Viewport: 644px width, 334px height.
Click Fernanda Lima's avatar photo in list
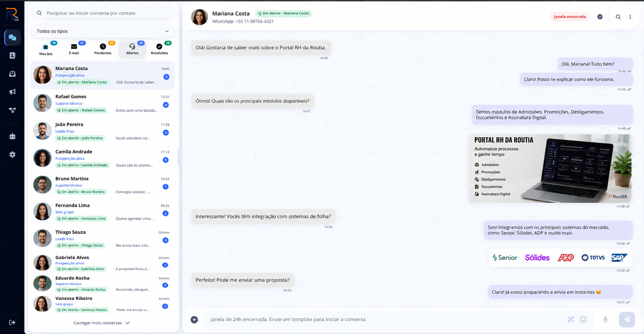[x=43, y=212]
